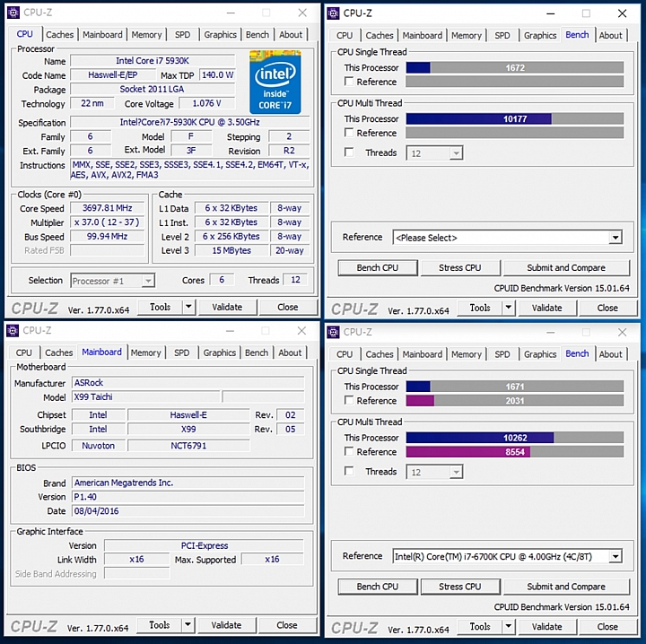Open Processor #1 selection dropdown
646x644 pixels.
(147, 281)
